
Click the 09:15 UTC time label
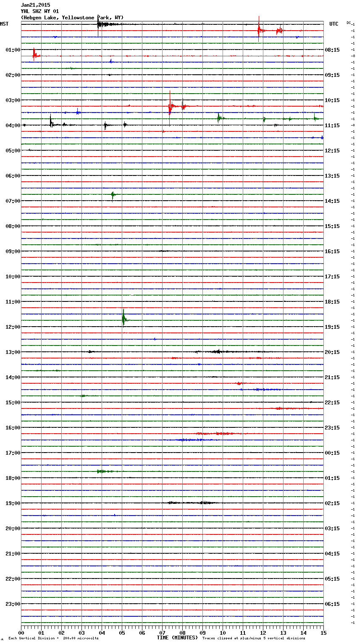click(x=332, y=75)
